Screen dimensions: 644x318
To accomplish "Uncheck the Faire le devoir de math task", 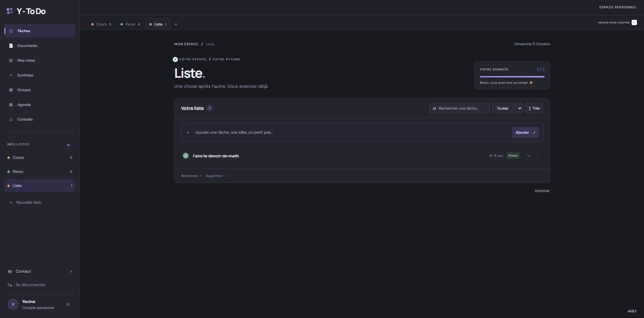I will 186,155.
